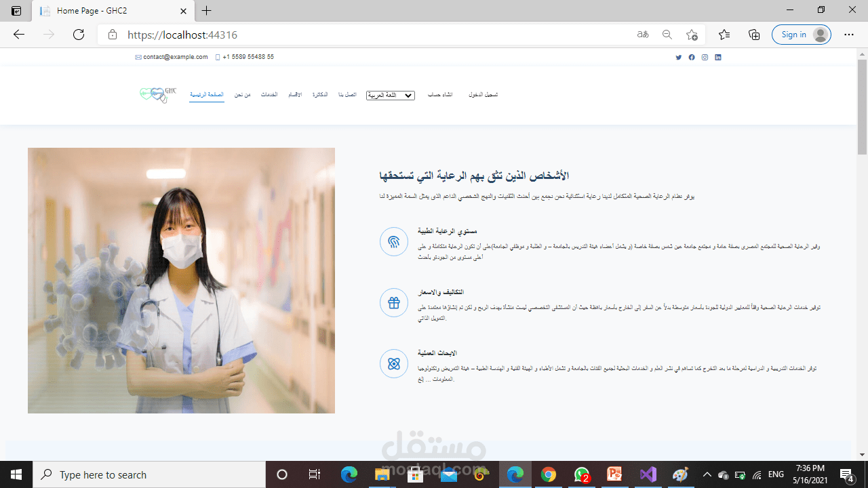
Task: Open Edge favorites star icon
Action: [x=724, y=34]
